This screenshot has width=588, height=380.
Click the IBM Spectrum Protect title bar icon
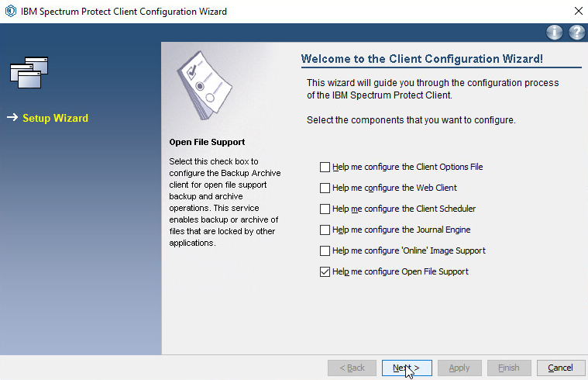click(x=11, y=12)
